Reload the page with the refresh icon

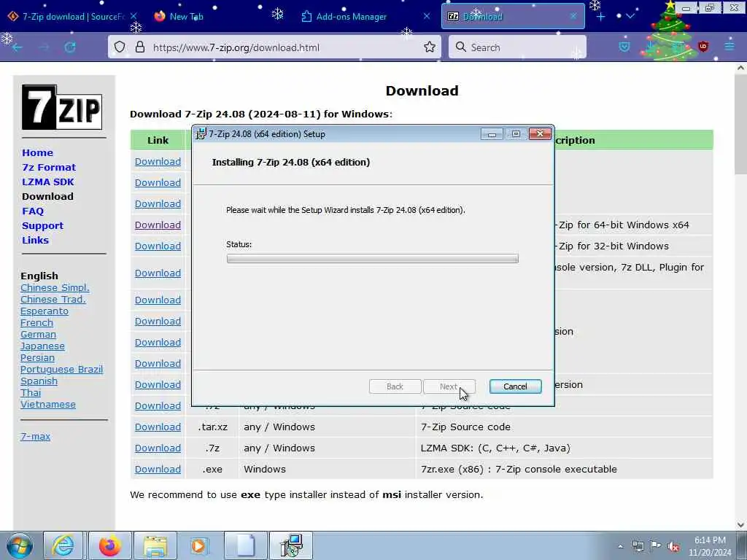[70, 47]
